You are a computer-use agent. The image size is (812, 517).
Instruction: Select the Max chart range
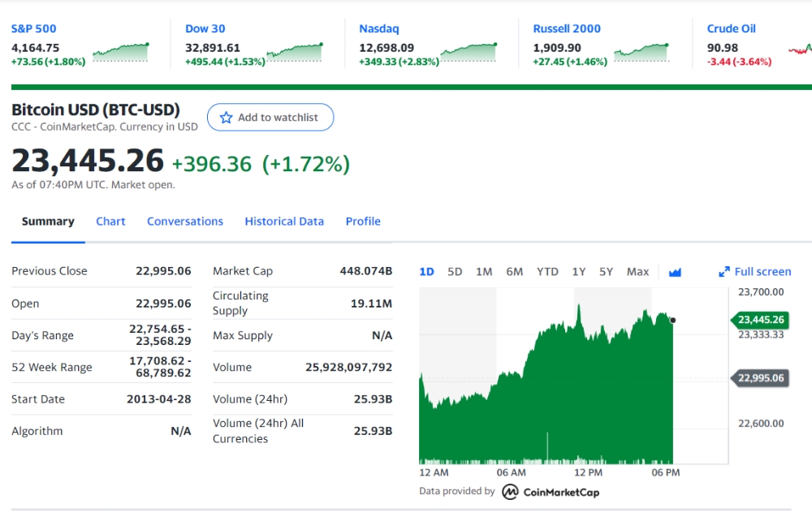637,272
